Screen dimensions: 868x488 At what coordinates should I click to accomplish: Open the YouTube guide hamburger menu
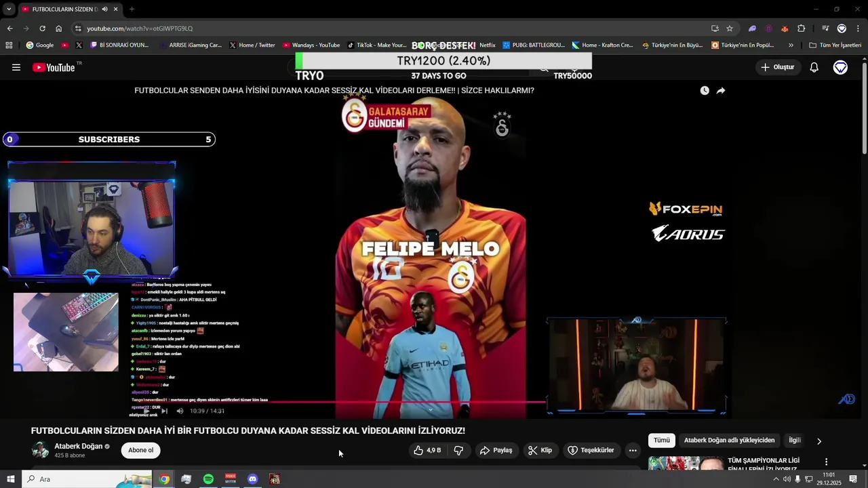point(16,67)
